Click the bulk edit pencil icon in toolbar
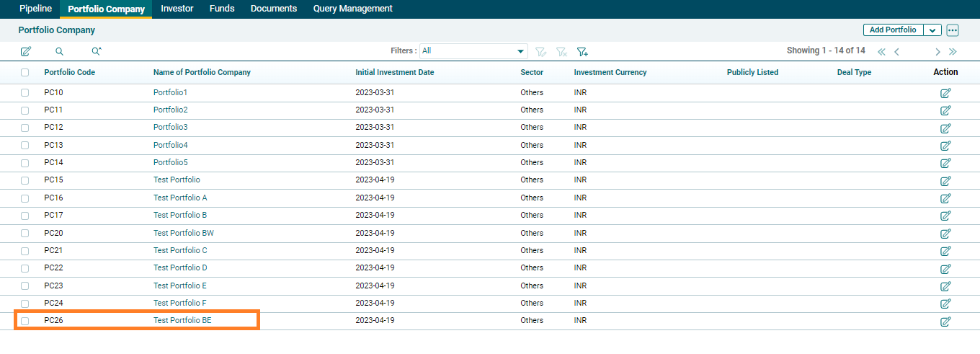 (26, 51)
